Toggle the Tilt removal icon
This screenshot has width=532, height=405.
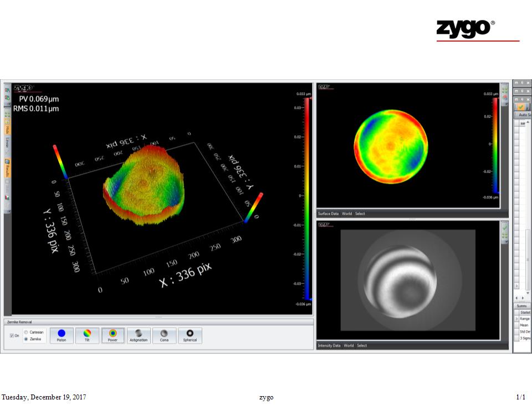pos(87,336)
